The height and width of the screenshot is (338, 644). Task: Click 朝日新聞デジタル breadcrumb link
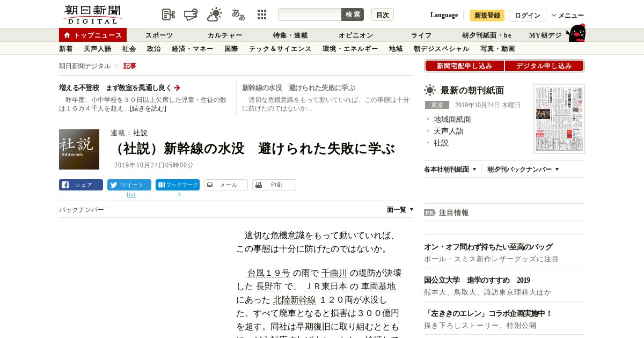pos(85,66)
